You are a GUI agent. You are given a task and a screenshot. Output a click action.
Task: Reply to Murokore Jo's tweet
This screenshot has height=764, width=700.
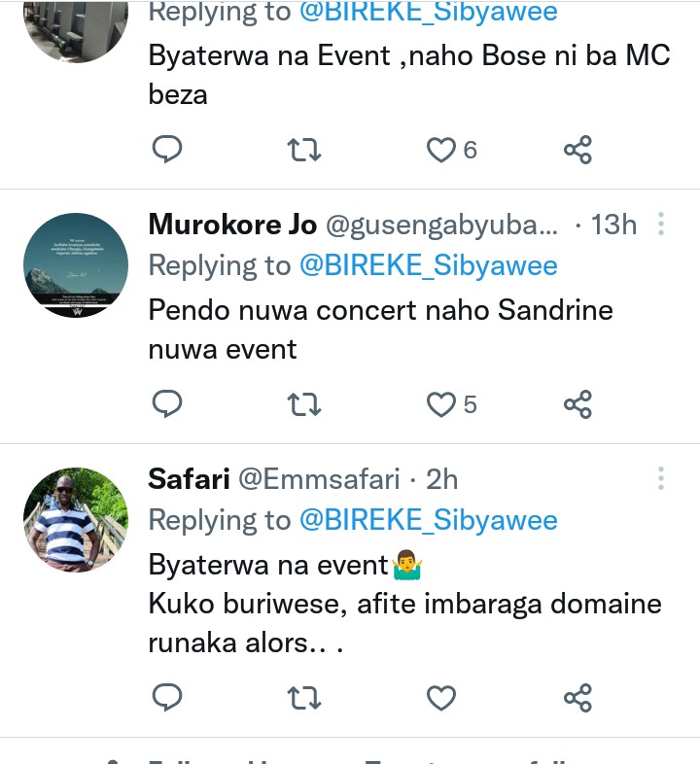(167, 403)
